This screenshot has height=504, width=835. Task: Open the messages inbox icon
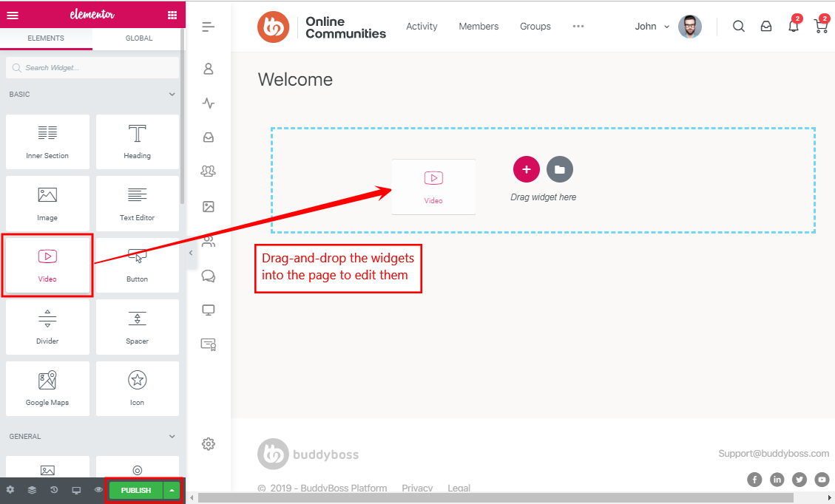coord(765,26)
